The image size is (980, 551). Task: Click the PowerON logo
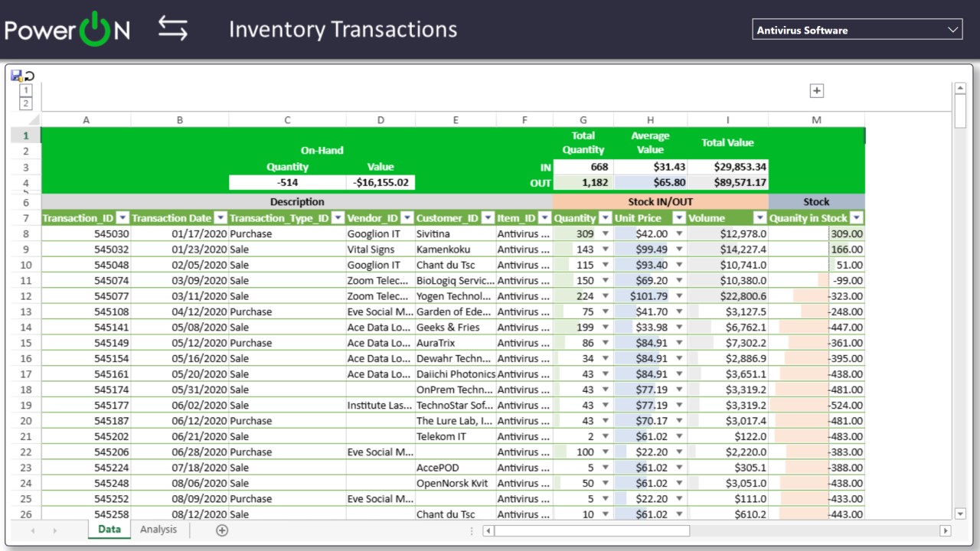pos(67,30)
